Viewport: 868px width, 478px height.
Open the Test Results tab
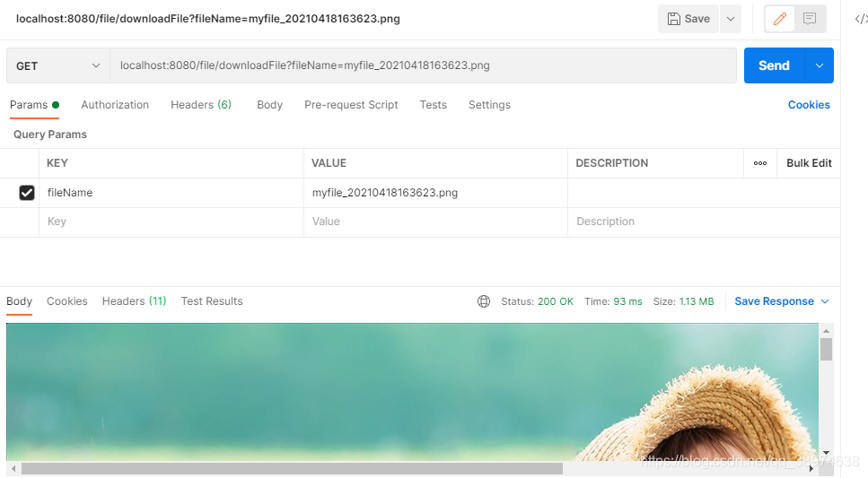point(212,301)
